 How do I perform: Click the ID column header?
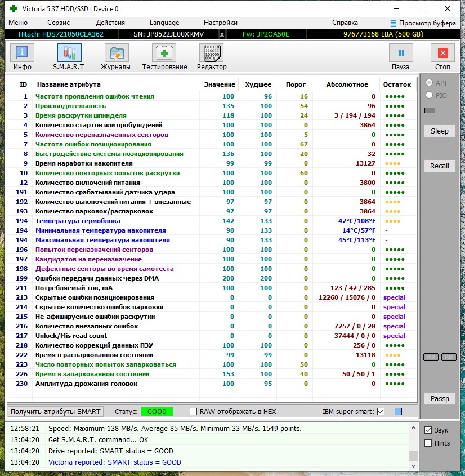click(x=23, y=84)
